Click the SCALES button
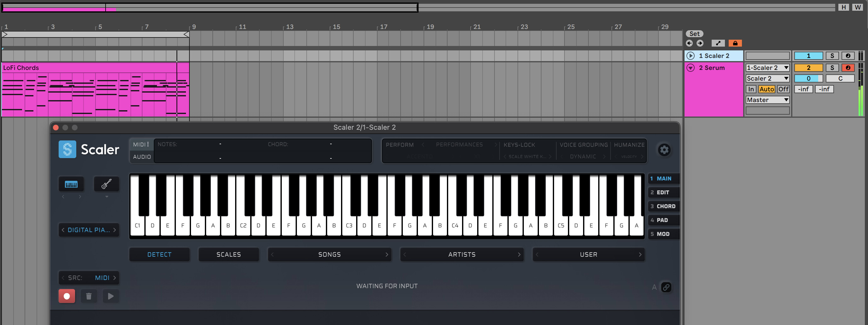This screenshot has width=868, height=325. pyautogui.click(x=229, y=254)
